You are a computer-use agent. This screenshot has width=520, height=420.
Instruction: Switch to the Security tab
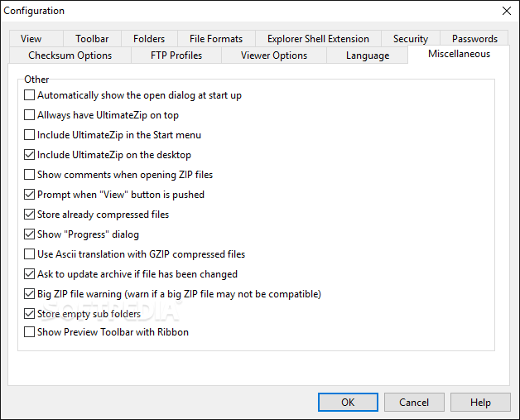(x=411, y=39)
